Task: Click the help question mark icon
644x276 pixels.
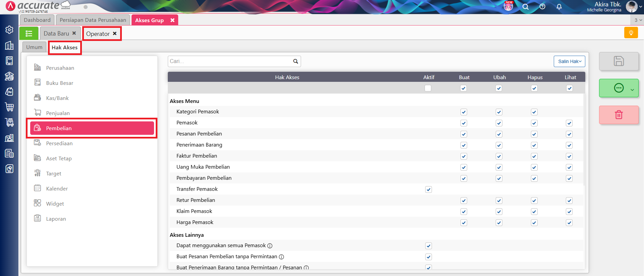Action: coord(542,7)
